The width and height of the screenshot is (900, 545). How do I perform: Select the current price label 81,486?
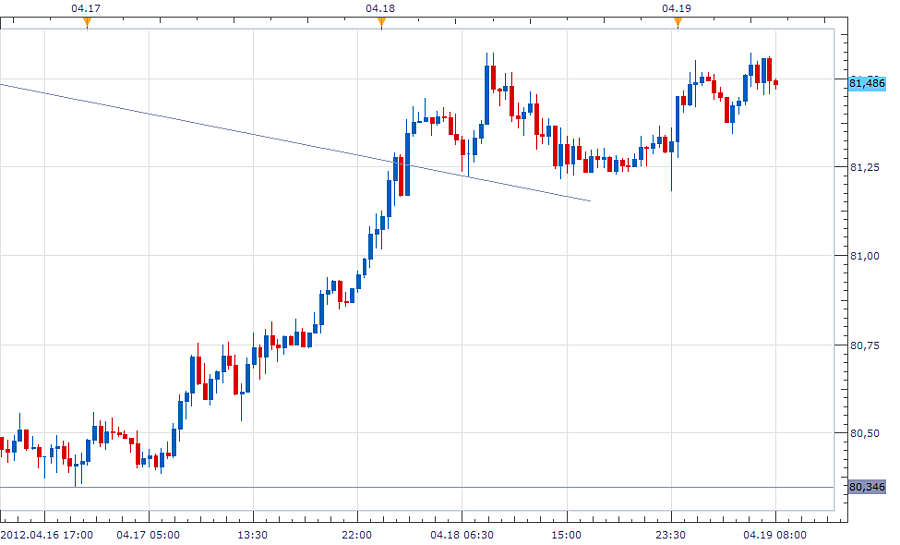(x=865, y=83)
